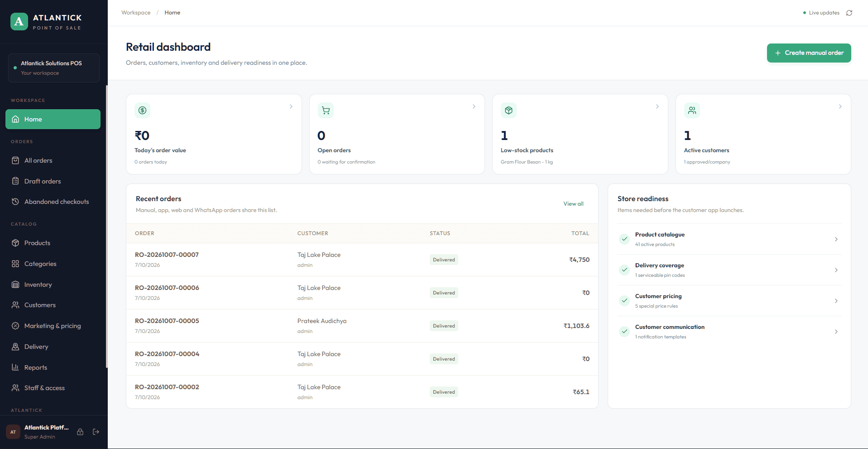Click the Products cube icon in sidebar
Image resolution: width=868 pixels, height=449 pixels.
[15, 243]
